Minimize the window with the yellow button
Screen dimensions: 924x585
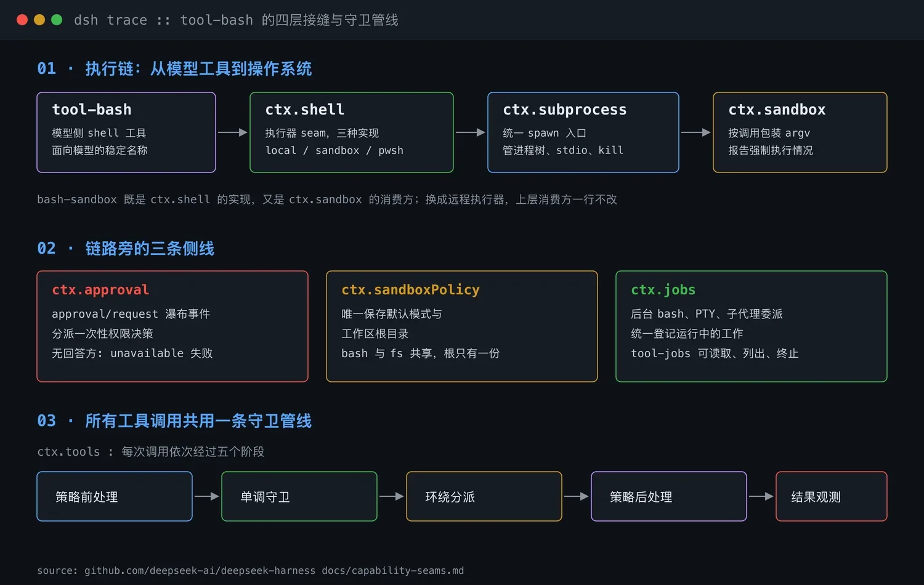[x=39, y=20]
